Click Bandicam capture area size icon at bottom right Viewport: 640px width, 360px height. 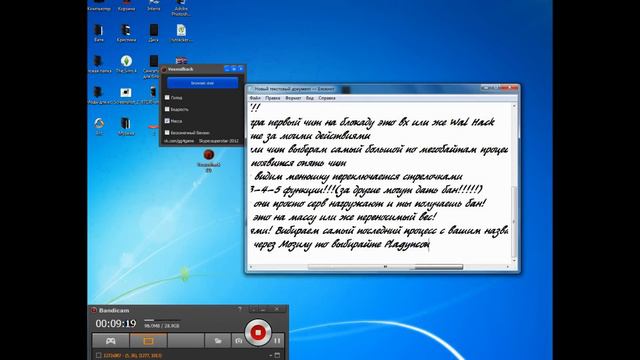(277, 356)
